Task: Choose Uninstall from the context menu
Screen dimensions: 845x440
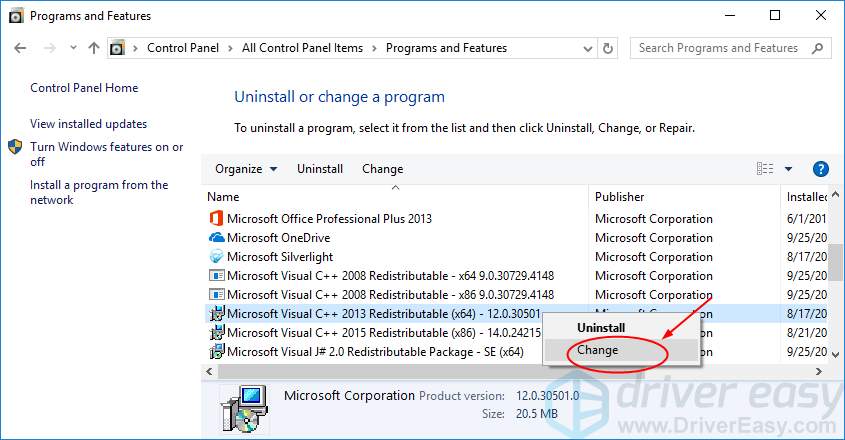Action: point(601,327)
